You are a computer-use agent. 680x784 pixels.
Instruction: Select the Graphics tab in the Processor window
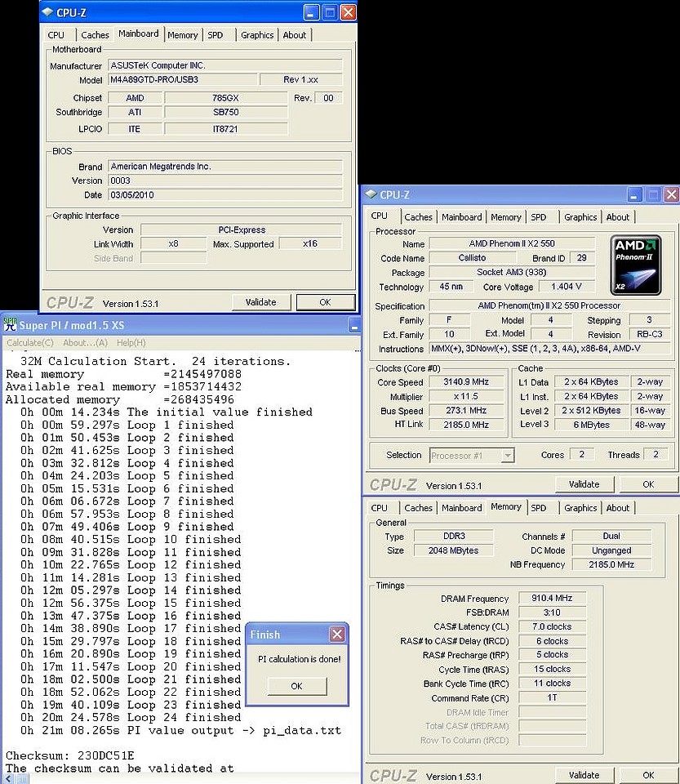coord(580,217)
